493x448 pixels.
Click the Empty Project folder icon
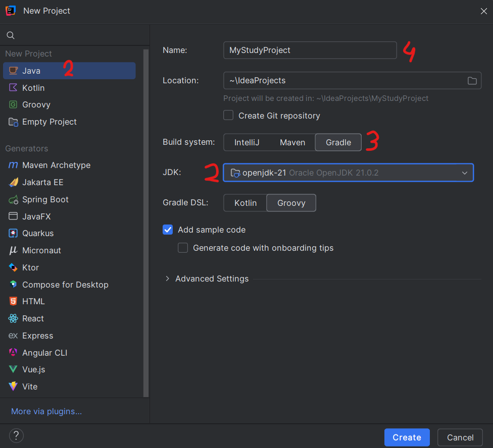13,122
